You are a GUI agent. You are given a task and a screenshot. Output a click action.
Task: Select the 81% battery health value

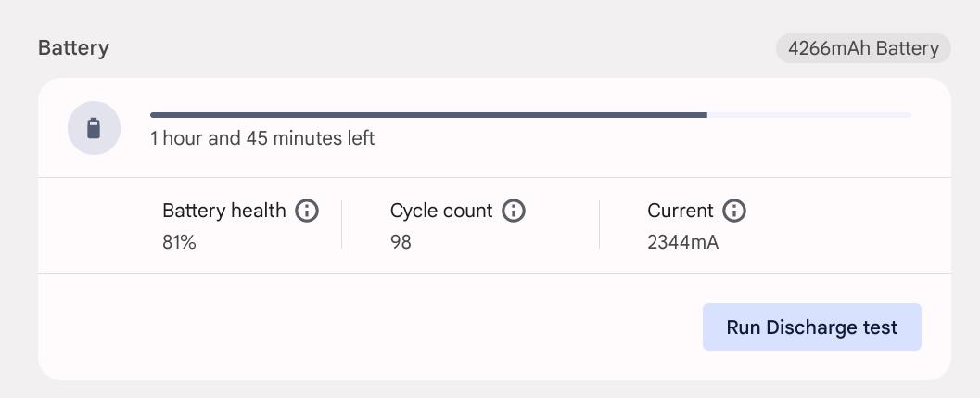pos(179,242)
